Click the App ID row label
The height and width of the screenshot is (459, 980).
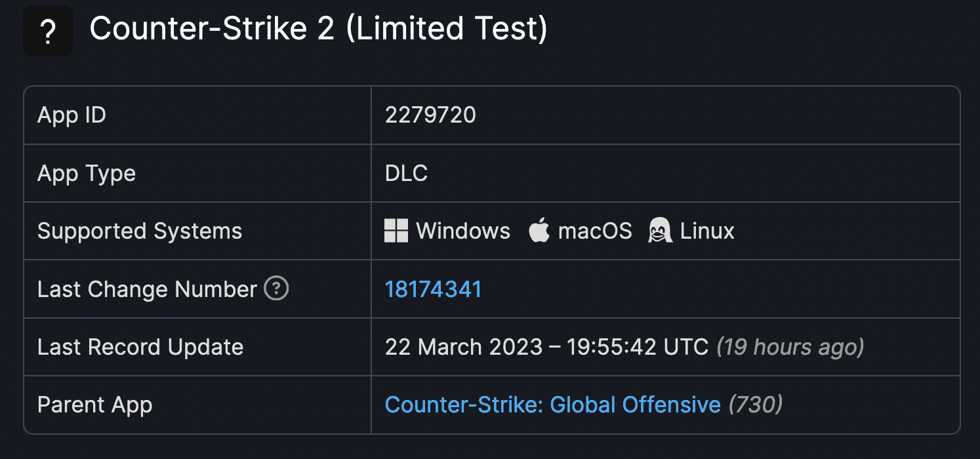pyautogui.click(x=71, y=115)
